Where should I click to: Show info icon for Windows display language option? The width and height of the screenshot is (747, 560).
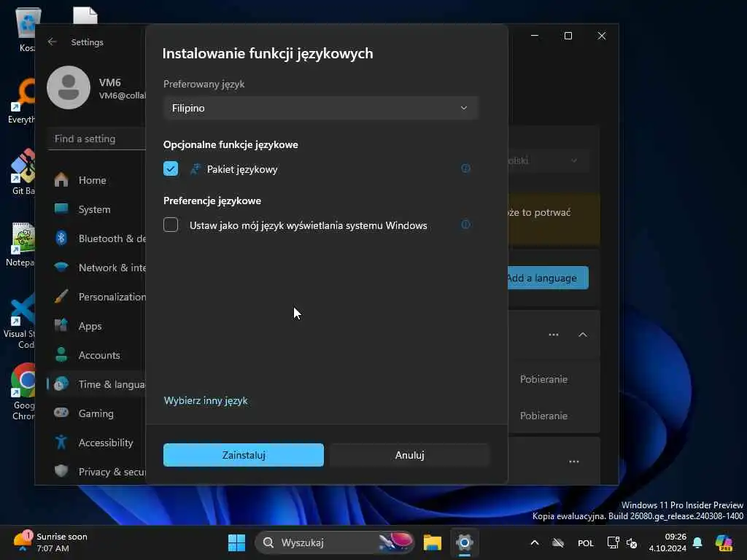465,225
